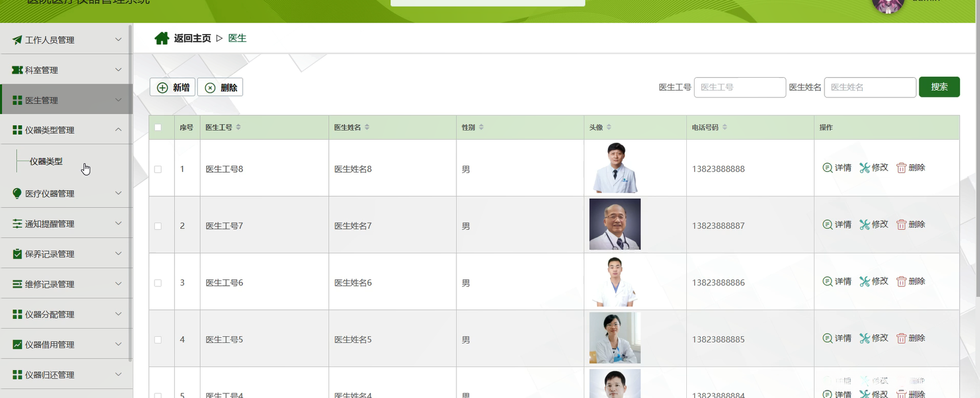980x398 pixels.
Task: Click the grid icon for 仪器归还管理
Action: click(x=17, y=375)
